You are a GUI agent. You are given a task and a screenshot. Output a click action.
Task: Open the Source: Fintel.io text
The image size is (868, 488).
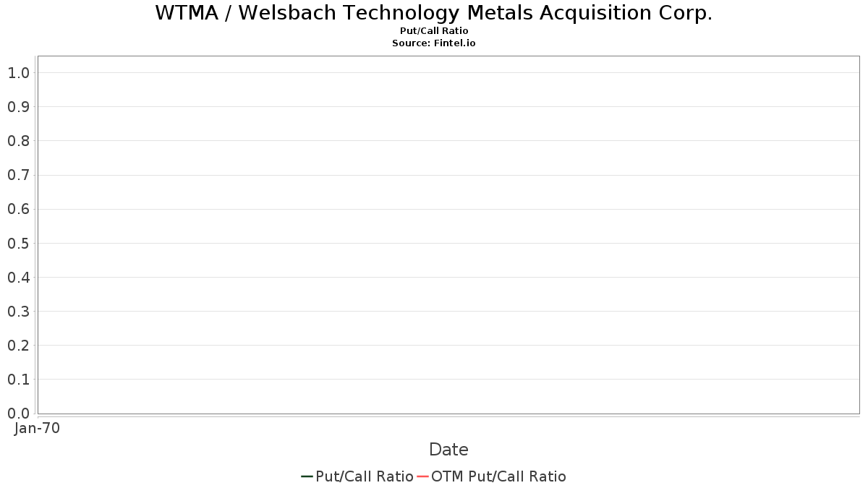(434, 43)
